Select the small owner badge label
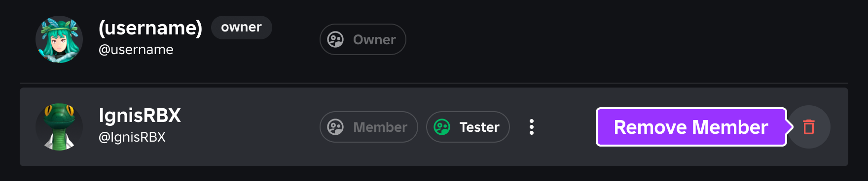Screen dimensions: 868x181 click(242, 28)
